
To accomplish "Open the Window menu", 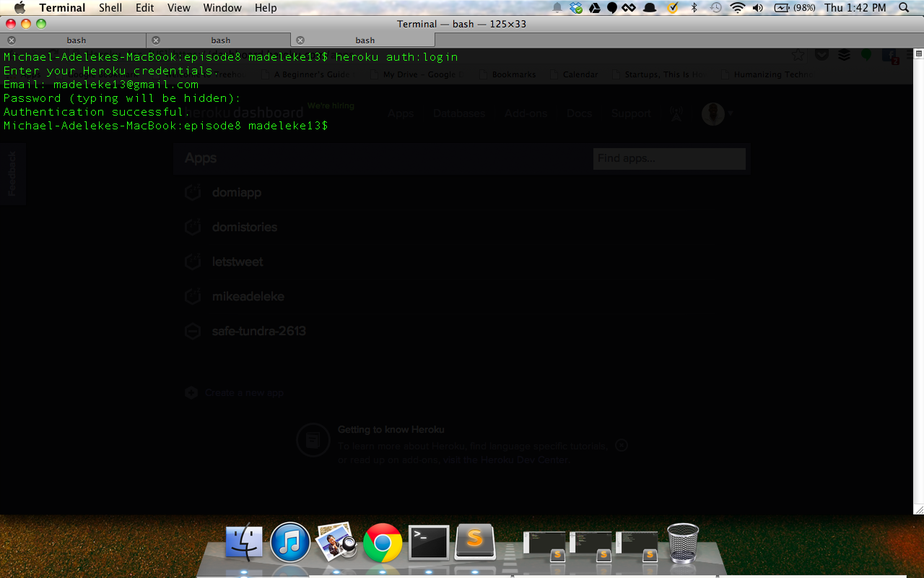I will point(222,8).
